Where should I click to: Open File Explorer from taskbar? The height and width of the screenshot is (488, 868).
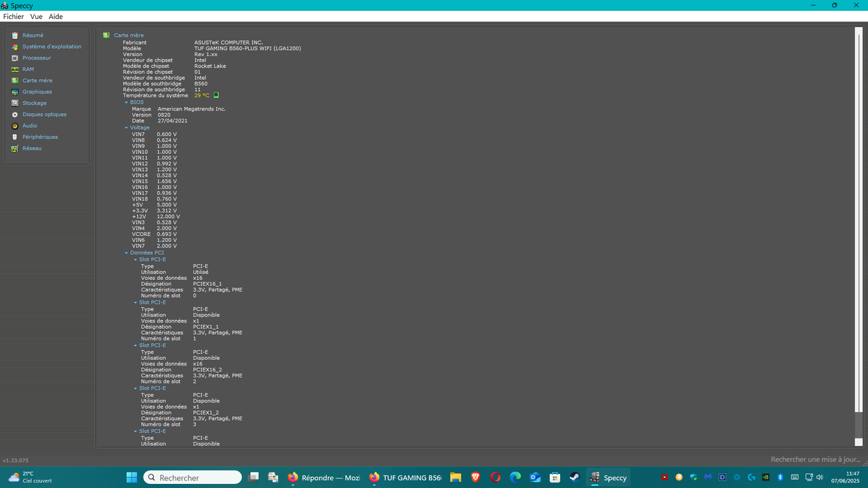[455, 477]
